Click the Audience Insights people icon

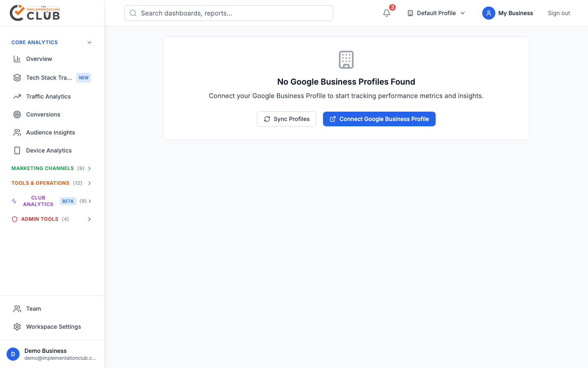[17, 132]
